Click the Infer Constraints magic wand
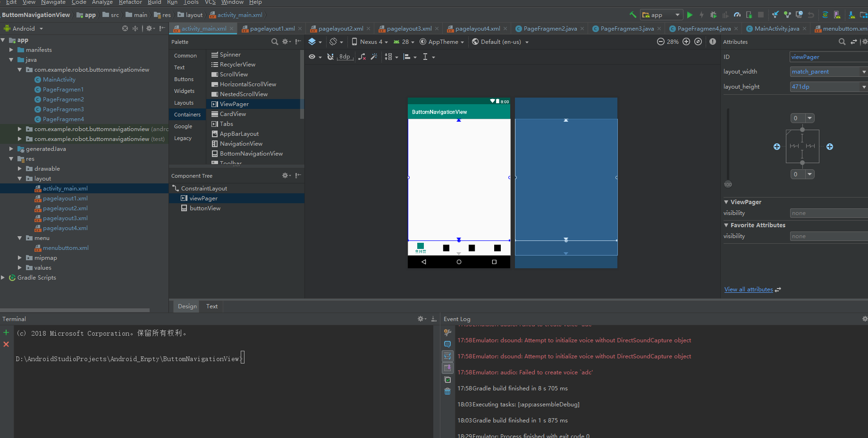 (374, 57)
